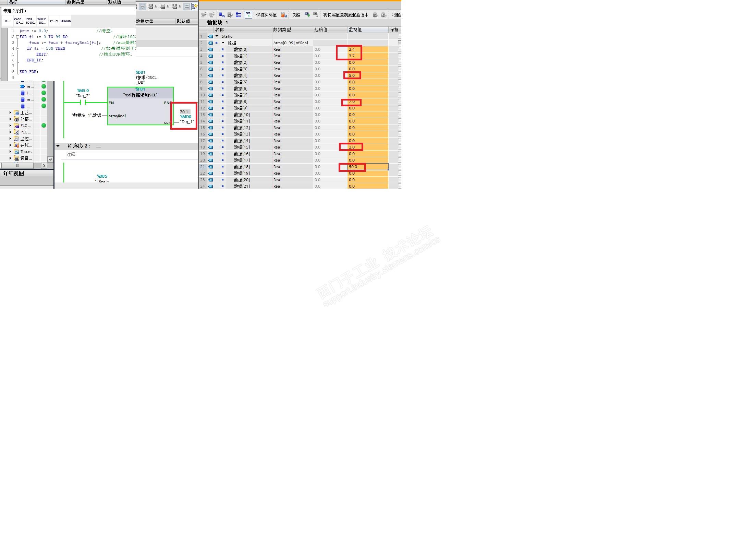Click the monitor all (glasses) icon
This screenshot has height=533, width=756.
248,15
